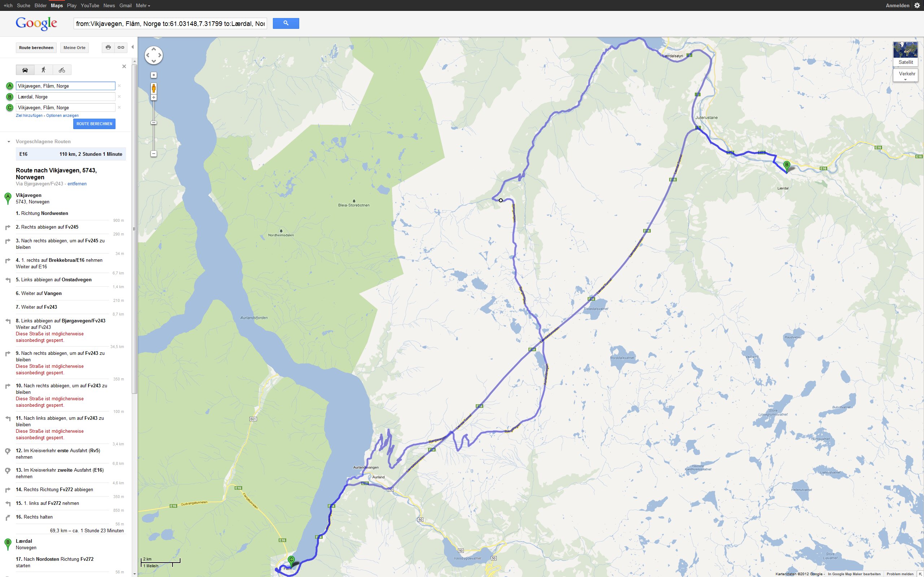Image resolution: width=924 pixels, height=577 pixels.
Task: Open YouTube from the top bar
Action: coord(90,5)
